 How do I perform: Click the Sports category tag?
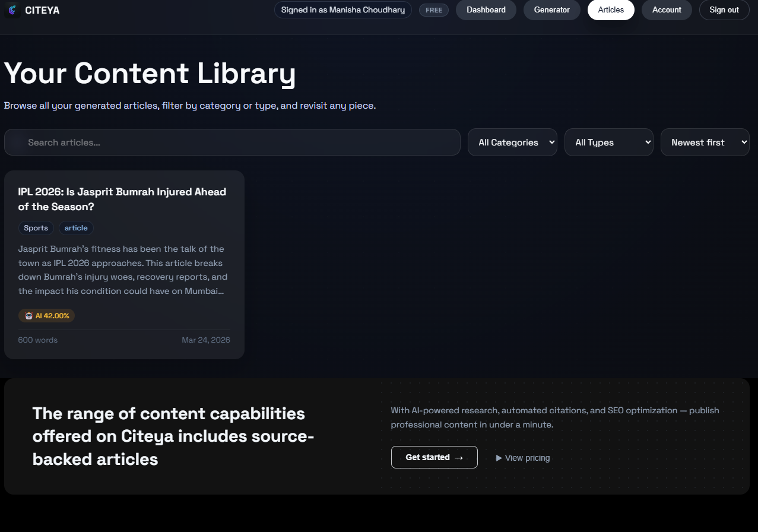pyautogui.click(x=36, y=228)
